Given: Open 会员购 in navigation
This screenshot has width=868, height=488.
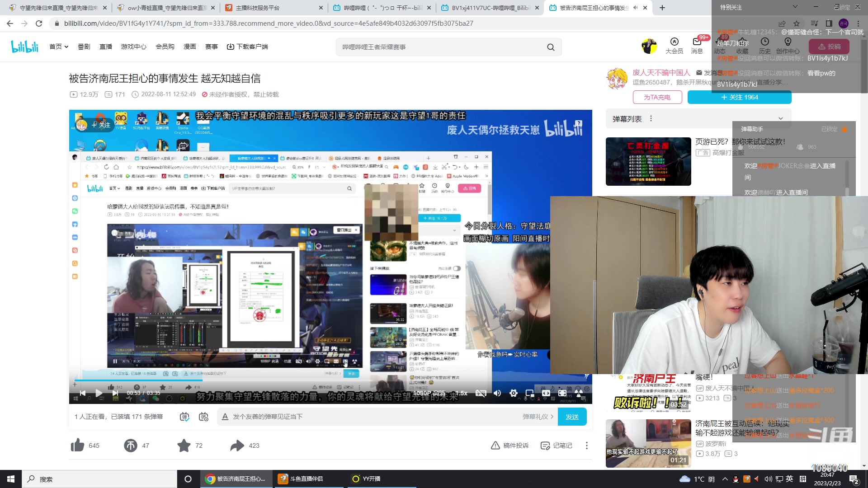Looking at the screenshot, I should point(165,47).
